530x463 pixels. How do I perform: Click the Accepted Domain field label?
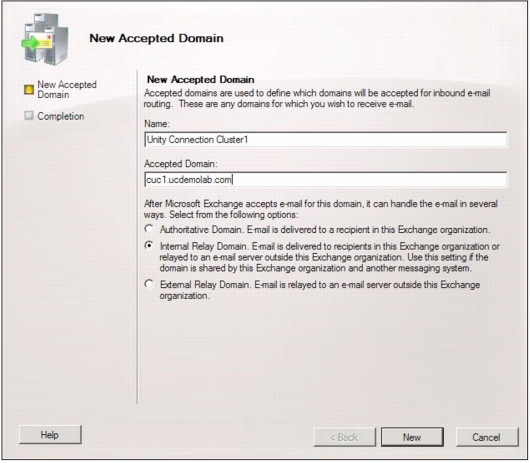(181, 164)
